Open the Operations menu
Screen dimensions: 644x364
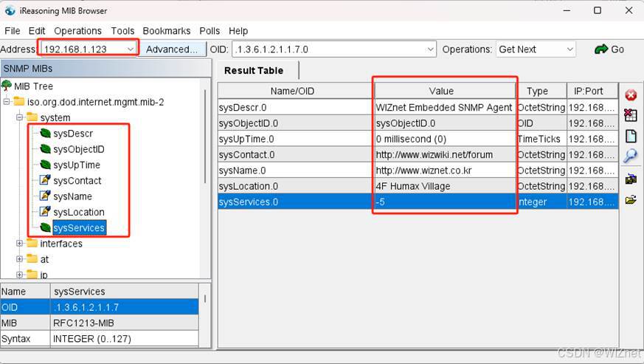(x=77, y=31)
